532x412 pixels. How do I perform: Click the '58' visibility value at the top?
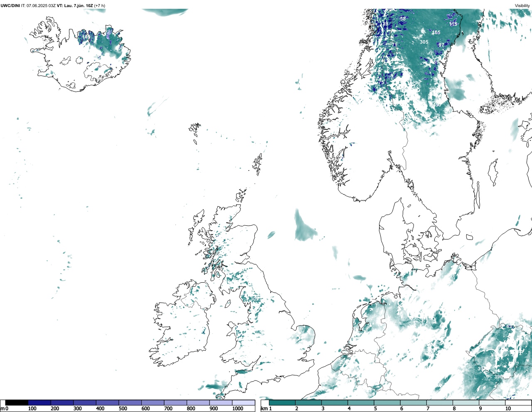click(403, 19)
